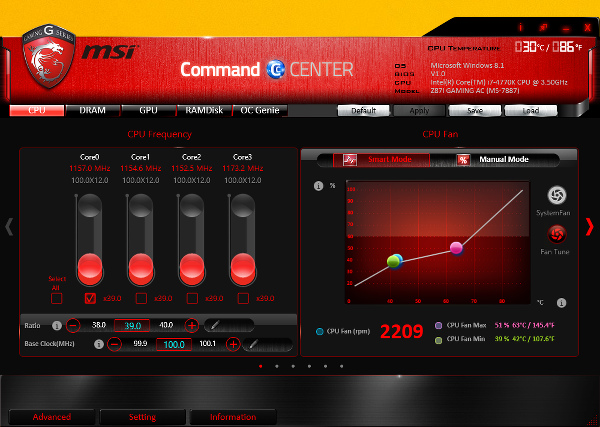This screenshot has width=600, height=427.
Task: Click the MSI dragon shield logo
Action: click(x=48, y=56)
